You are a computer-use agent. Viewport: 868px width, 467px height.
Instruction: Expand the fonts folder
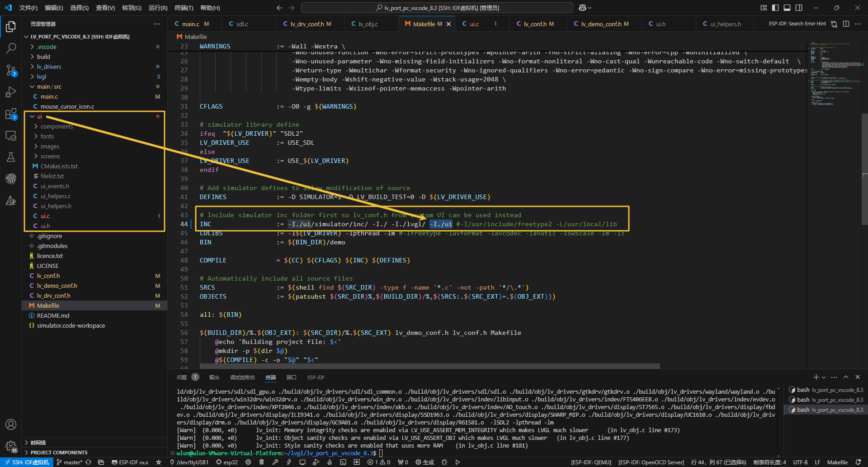94,136
